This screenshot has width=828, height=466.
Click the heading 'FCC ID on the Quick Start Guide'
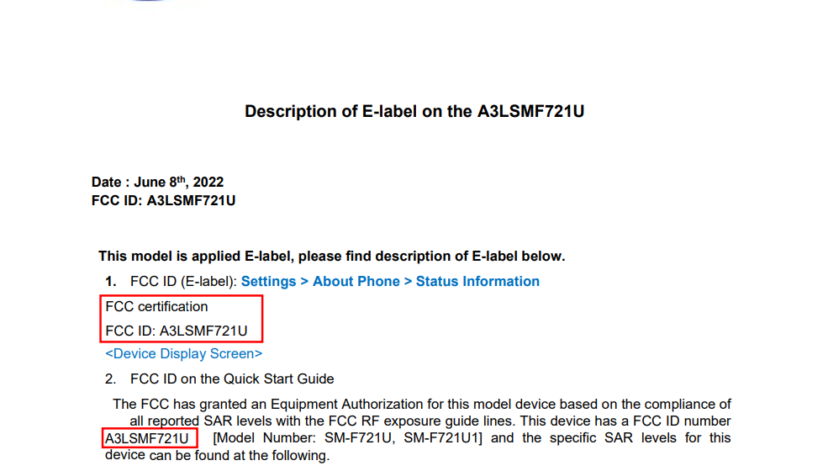pyautogui.click(x=232, y=379)
